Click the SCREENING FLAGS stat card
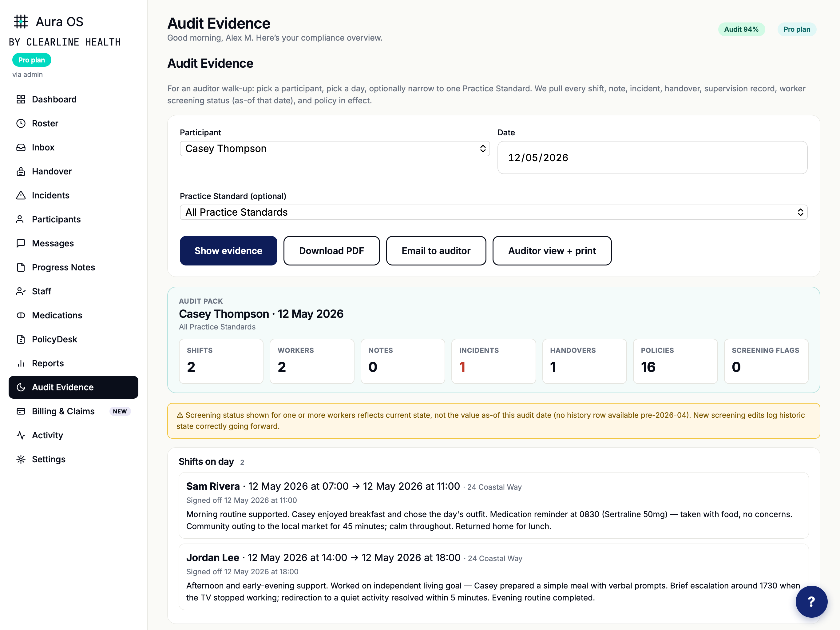 point(766,361)
